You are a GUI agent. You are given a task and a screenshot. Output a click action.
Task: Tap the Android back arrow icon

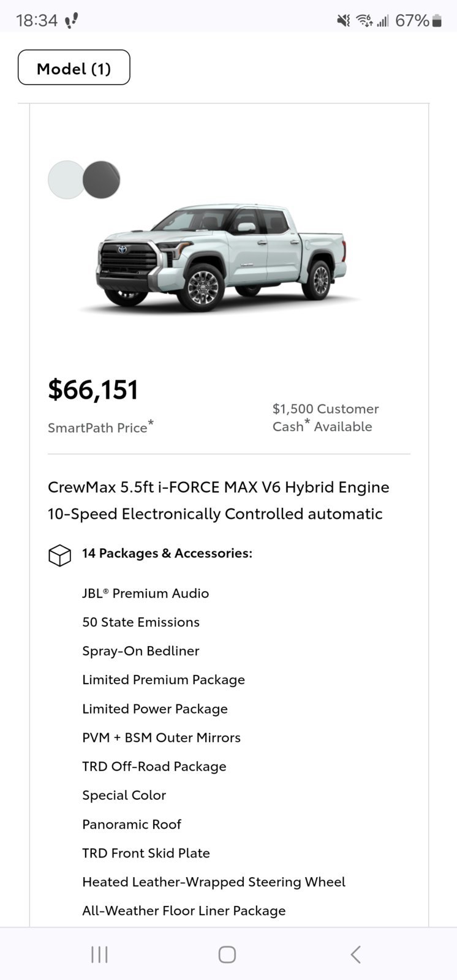click(355, 954)
